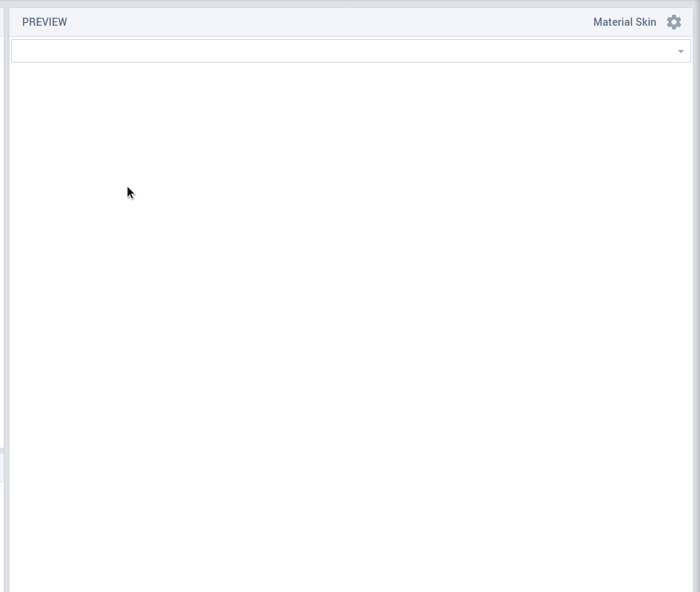The height and width of the screenshot is (592, 700).
Task: Click the Material Skin label
Action: 624,22
